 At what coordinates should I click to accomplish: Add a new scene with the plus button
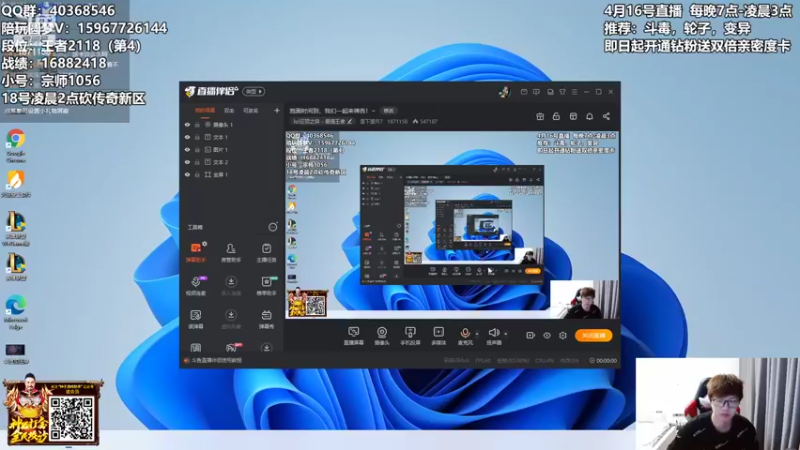(x=277, y=110)
